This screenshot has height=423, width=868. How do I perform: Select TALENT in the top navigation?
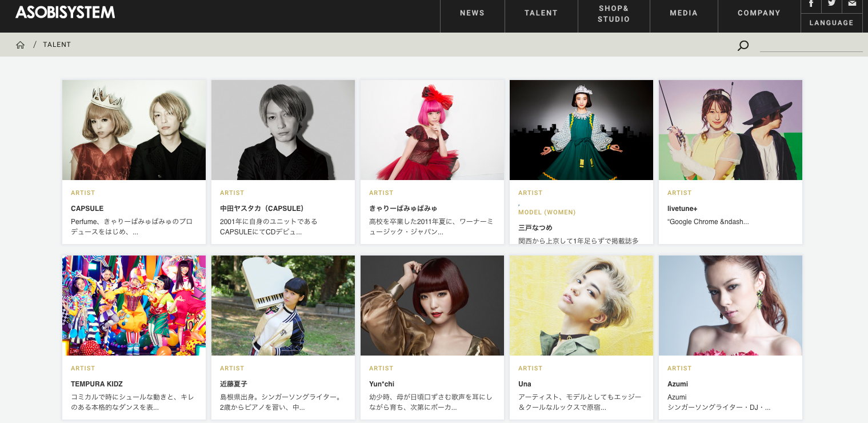tap(541, 13)
